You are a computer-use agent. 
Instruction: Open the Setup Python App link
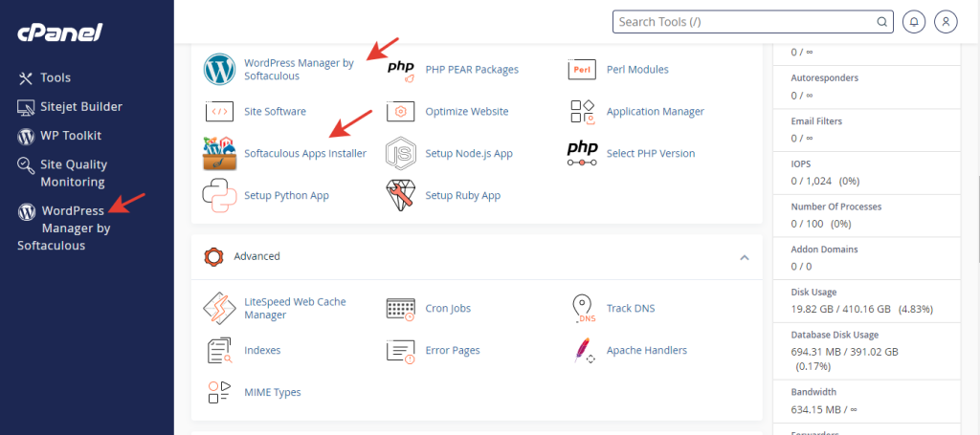[286, 195]
